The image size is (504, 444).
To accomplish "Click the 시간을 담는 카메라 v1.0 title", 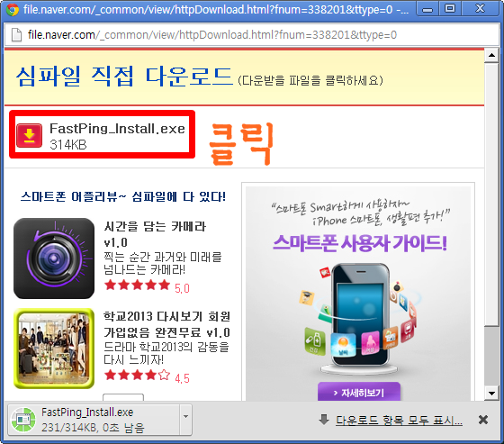I will pos(155,234).
